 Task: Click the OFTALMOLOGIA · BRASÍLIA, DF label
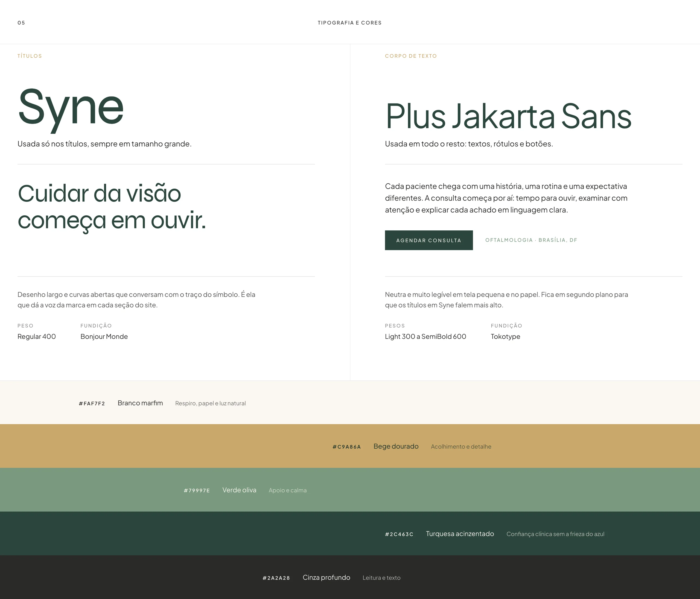(x=531, y=240)
